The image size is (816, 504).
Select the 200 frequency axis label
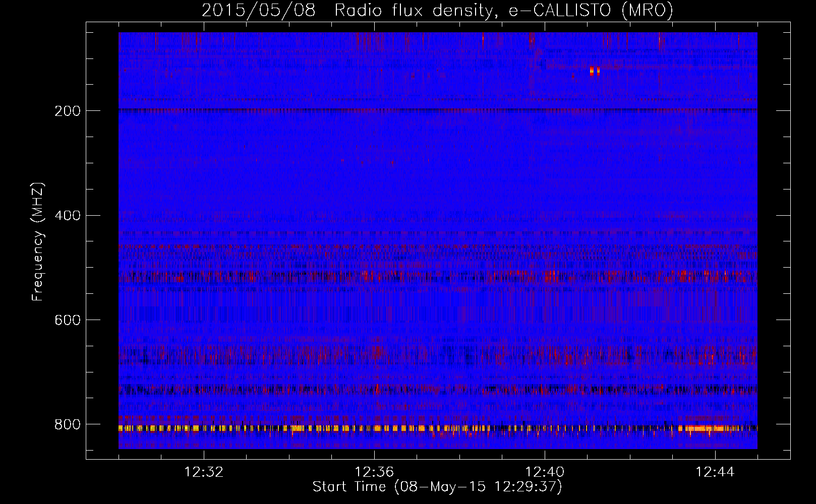[68, 111]
